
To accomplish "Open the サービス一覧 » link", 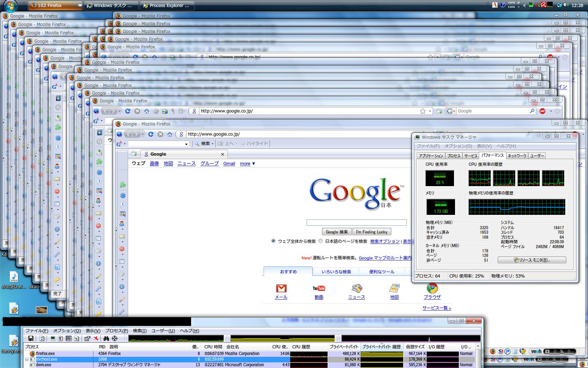I will (x=437, y=308).
